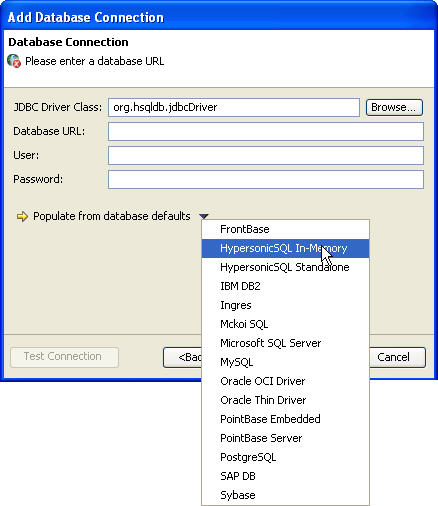Click the 'Database URL:' label
This screenshot has height=506, width=438.
[x=49, y=131]
